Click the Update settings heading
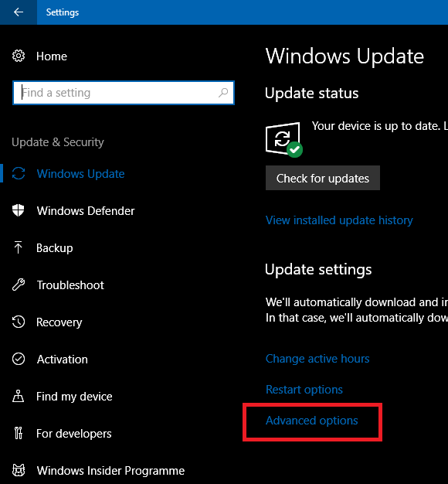Image resolution: width=448 pixels, height=484 pixels. point(318,270)
